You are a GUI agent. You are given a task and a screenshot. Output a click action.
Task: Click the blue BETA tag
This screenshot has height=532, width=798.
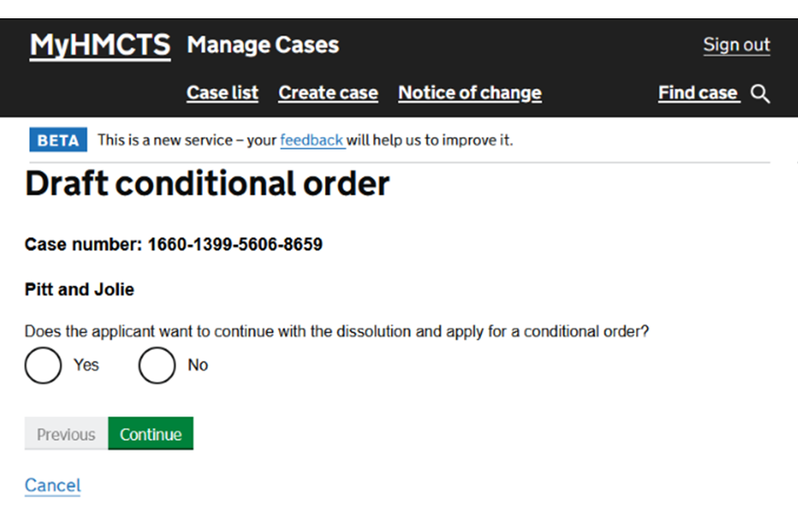point(58,140)
